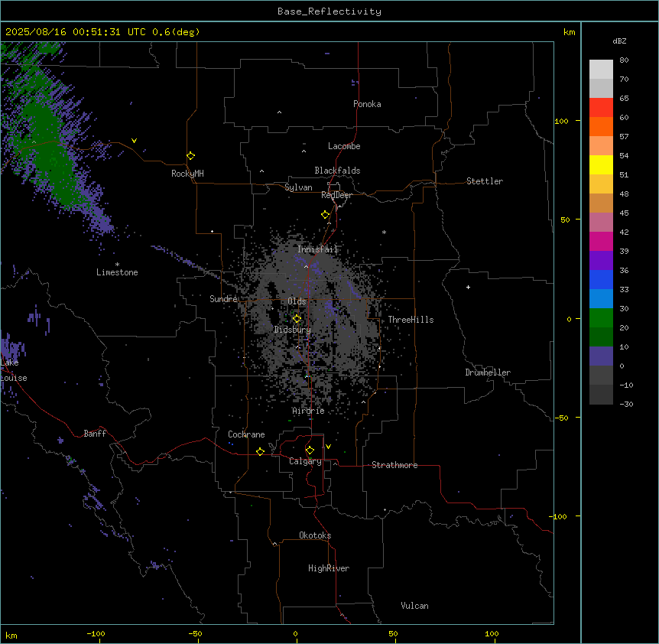Image resolution: width=659 pixels, height=644 pixels.
Task: Click the yellow v marker northwest of RockyMH
Action: tap(134, 141)
